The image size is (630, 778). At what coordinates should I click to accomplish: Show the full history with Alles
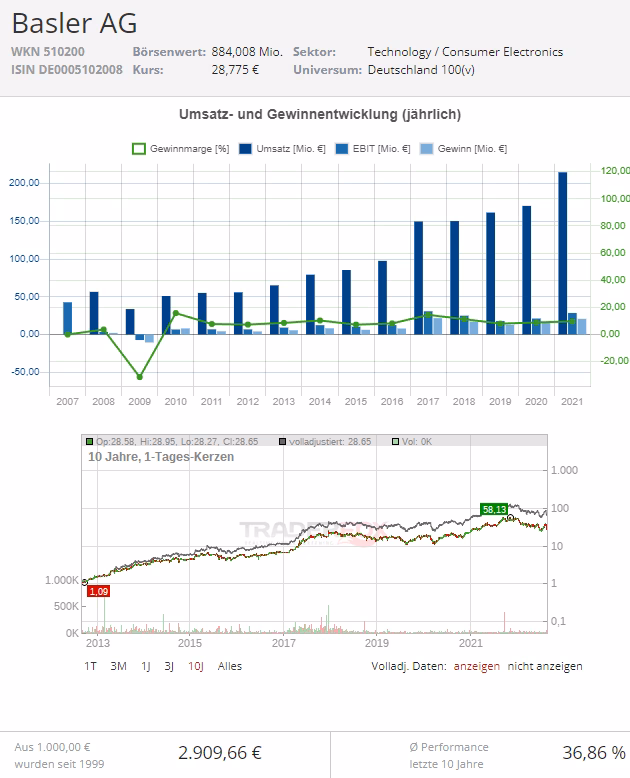(x=229, y=666)
